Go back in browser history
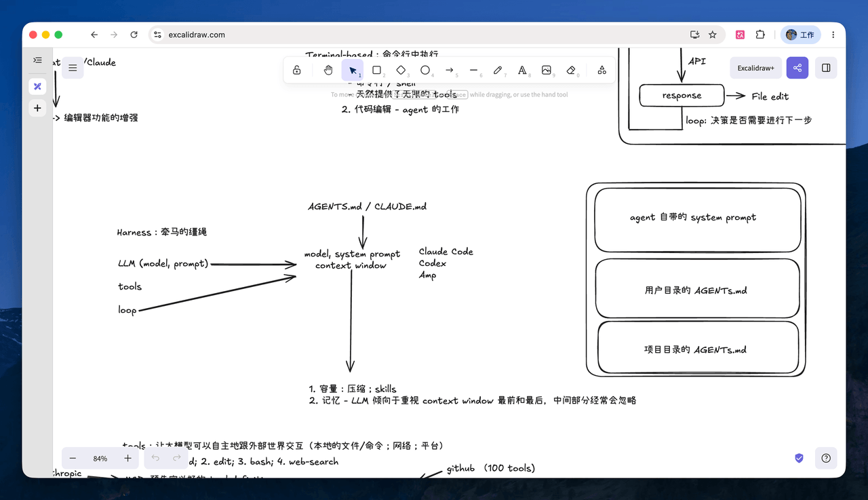 pyautogui.click(x=94, y=35)
